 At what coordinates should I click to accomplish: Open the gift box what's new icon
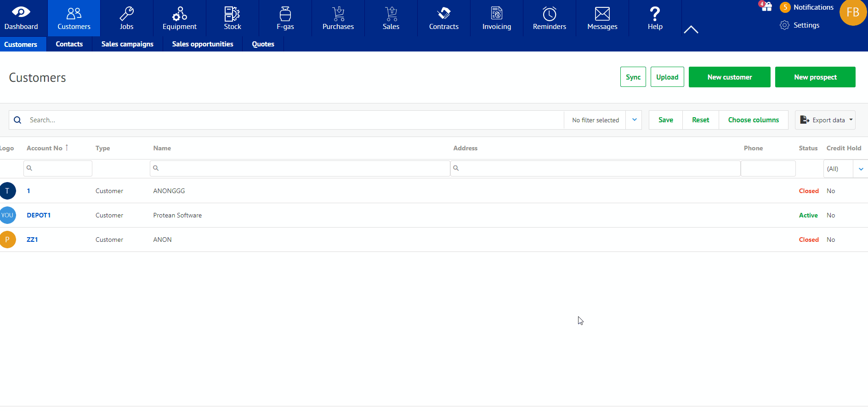766,6
